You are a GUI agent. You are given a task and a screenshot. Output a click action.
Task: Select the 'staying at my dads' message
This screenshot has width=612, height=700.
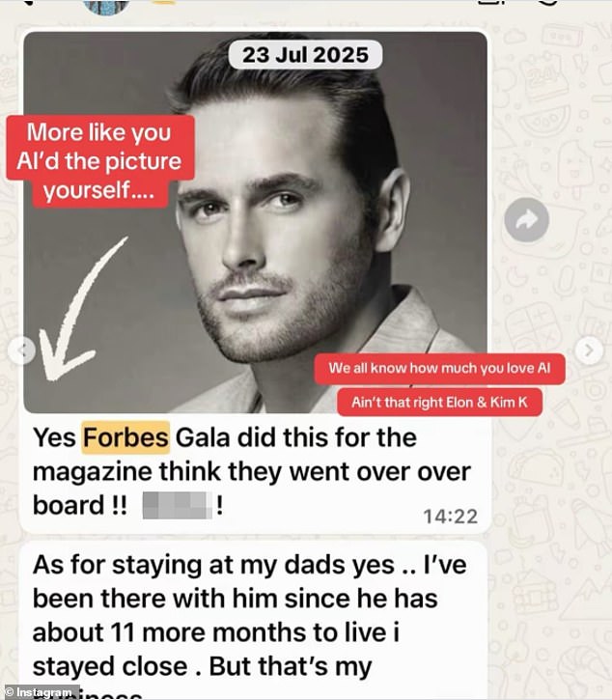coord(253,620)
